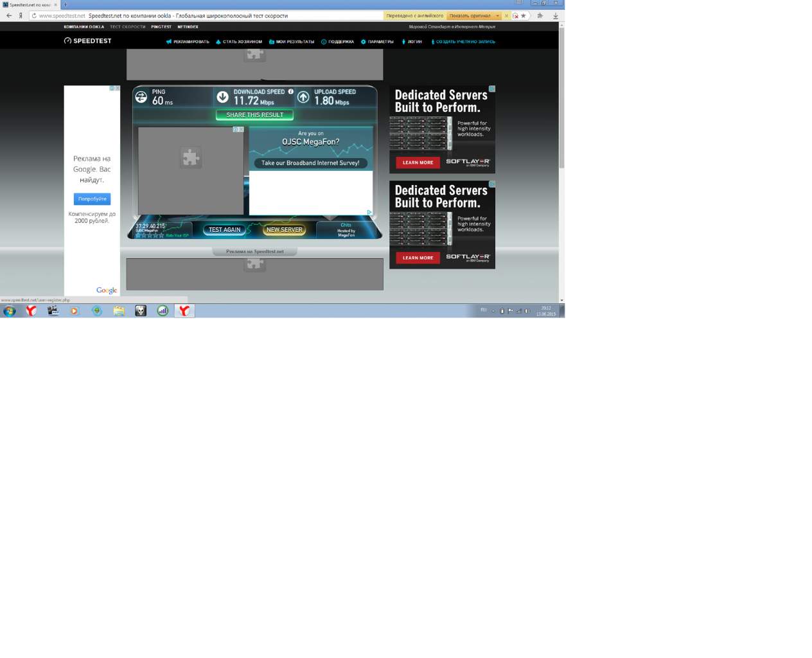Open PINGTEST top nav item
This screenshot has height=658, width=812.
point(161,27)
